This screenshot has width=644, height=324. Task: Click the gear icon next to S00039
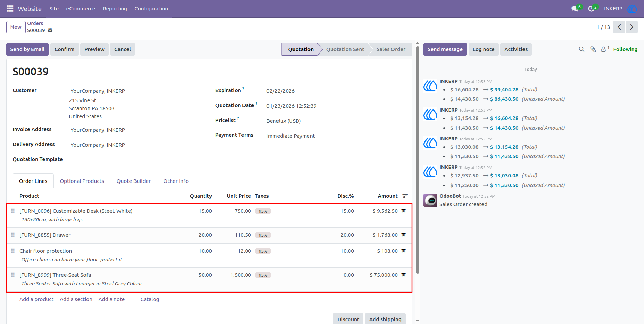[x=50, y=30]
